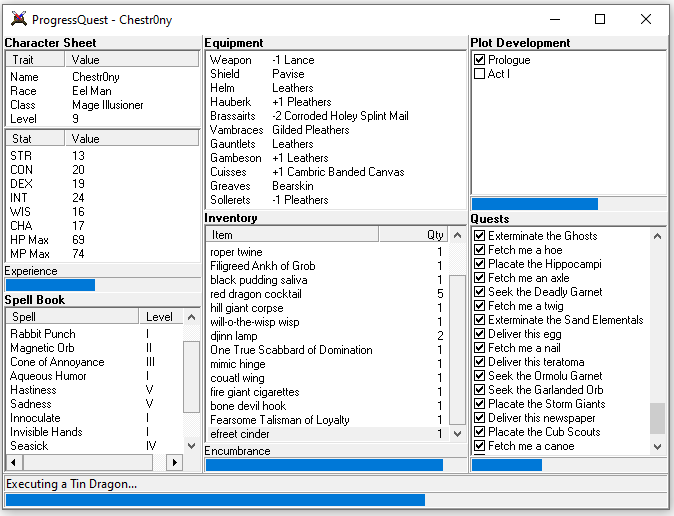Click the HP Max stat row
The width and height of the screenshot is (674, 516).
tap(102, 240)
